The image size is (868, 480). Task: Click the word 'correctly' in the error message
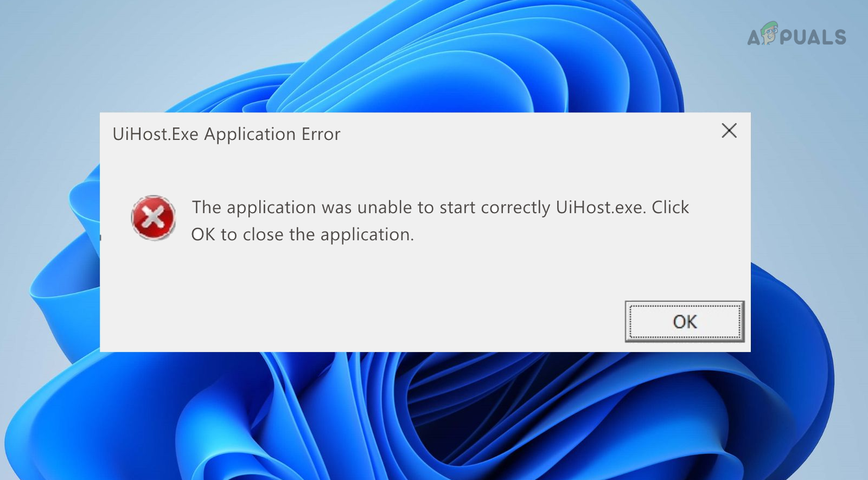point(515,208)
